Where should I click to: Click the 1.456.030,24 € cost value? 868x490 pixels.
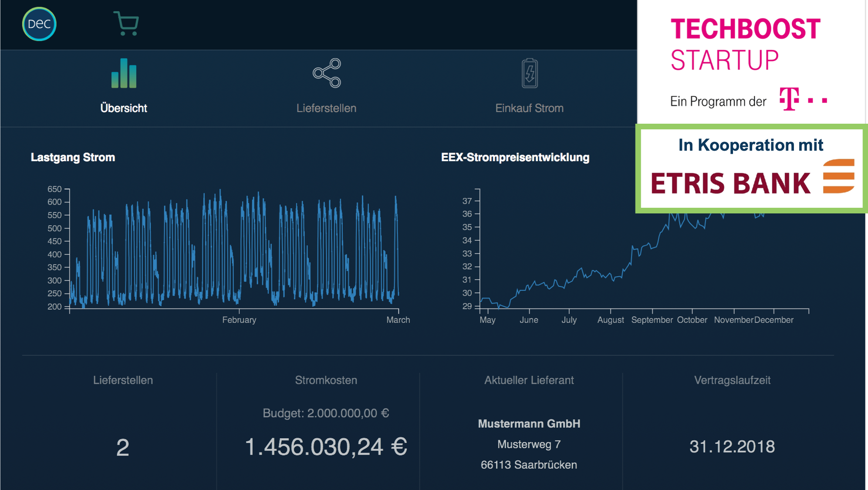(326, 447)
